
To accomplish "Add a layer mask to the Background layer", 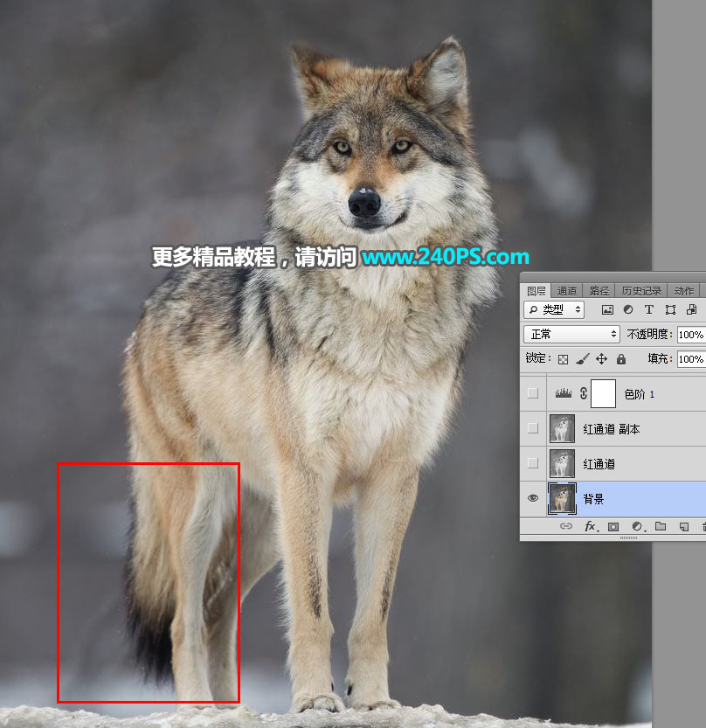I will pyautogui.click(x=613, y=527).
